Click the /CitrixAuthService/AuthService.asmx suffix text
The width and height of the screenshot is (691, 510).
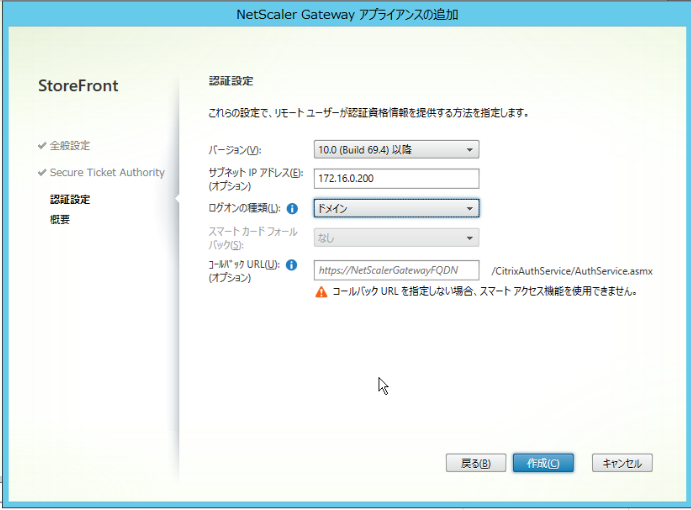click(572, 271)
